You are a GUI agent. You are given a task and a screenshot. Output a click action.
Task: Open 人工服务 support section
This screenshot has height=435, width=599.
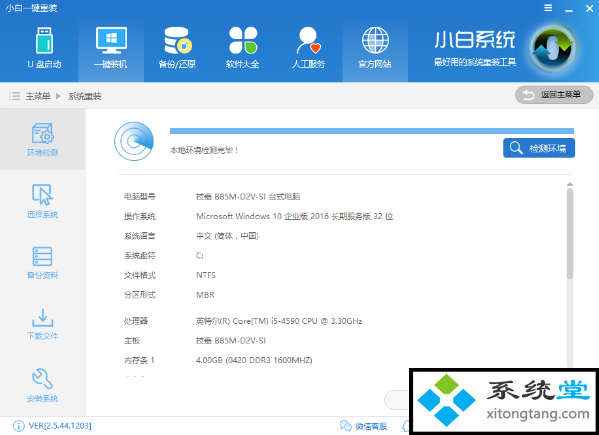309,48
